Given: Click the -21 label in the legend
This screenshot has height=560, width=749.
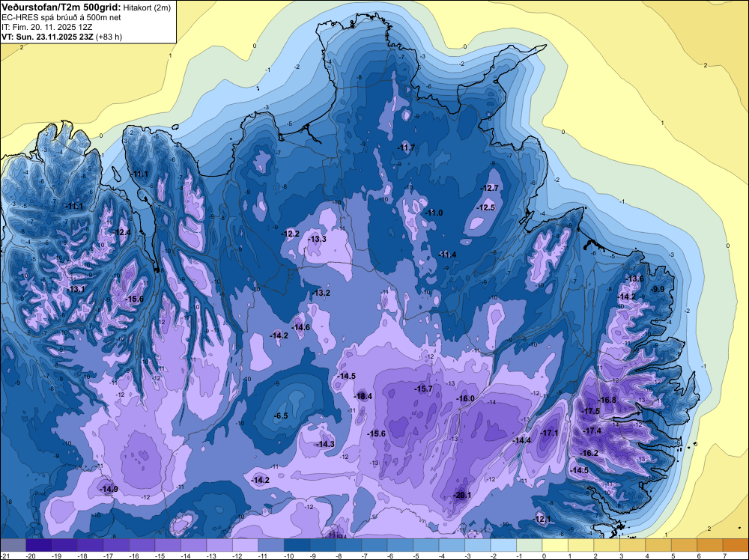Looking at the screenshot, I should 5,556.
